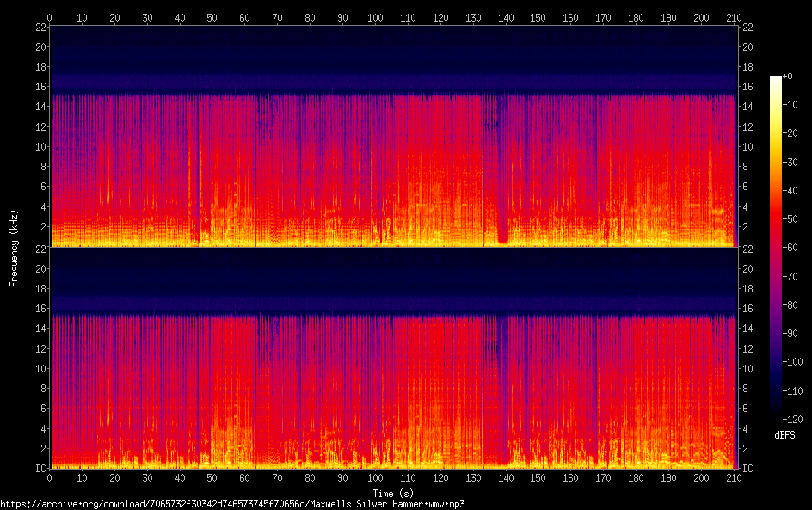Click the DC label on left frequency axis
812x510 pixels.
pyautogui.click(x=41, y=468)
